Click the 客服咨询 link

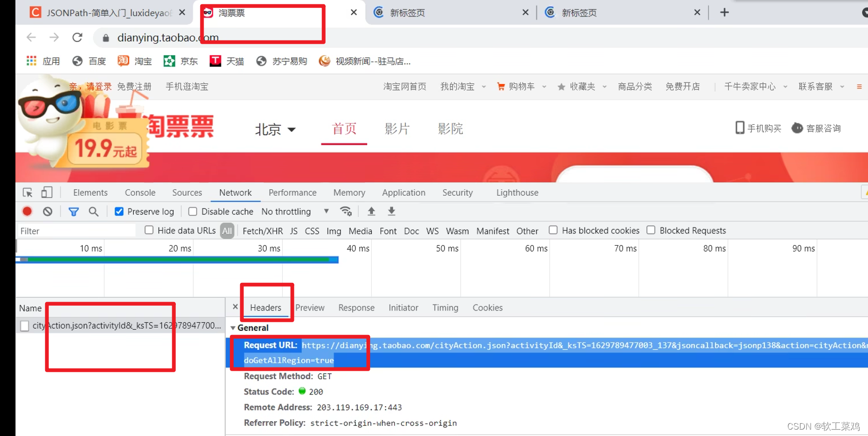coord(816,128)
